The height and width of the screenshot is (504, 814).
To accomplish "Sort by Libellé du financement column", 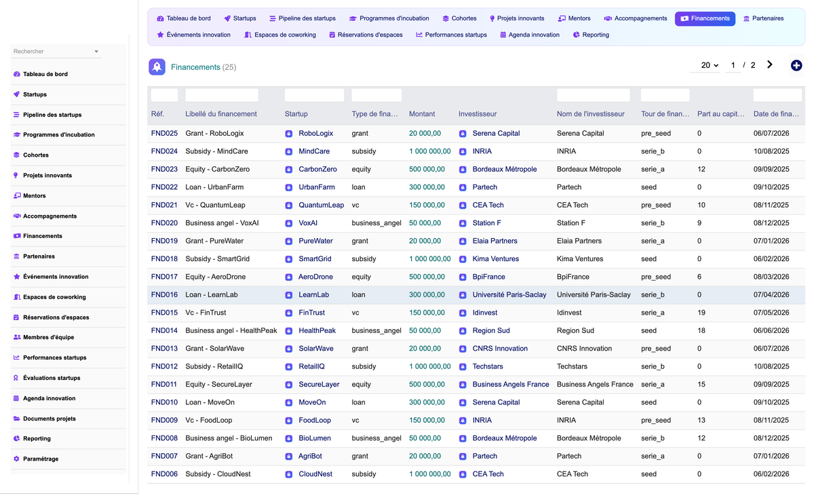I will (x=221, y=114).
